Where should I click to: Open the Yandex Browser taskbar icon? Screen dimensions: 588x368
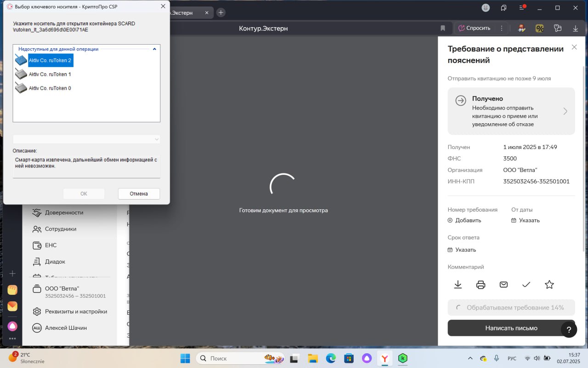(385, 358)
